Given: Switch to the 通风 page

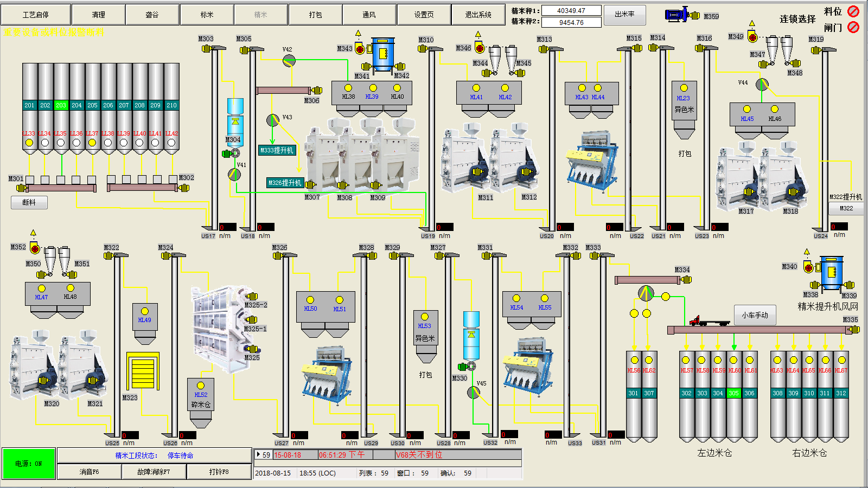Looking at the screenshot, I should 369,15.
